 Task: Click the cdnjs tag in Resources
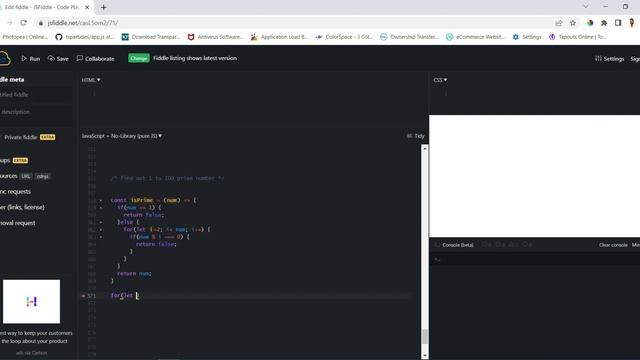[x=42, y=176]
